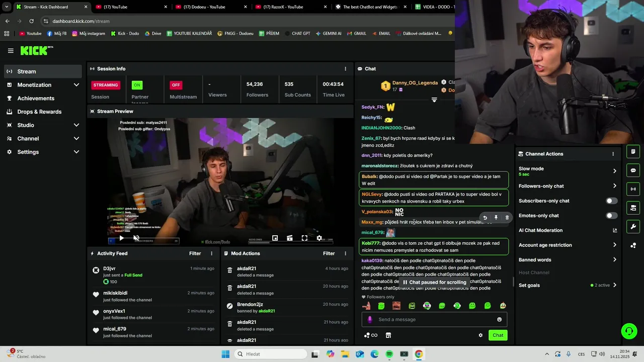
Task: Click the Partner Income ON badge
Action: click(x=137, y=85)
